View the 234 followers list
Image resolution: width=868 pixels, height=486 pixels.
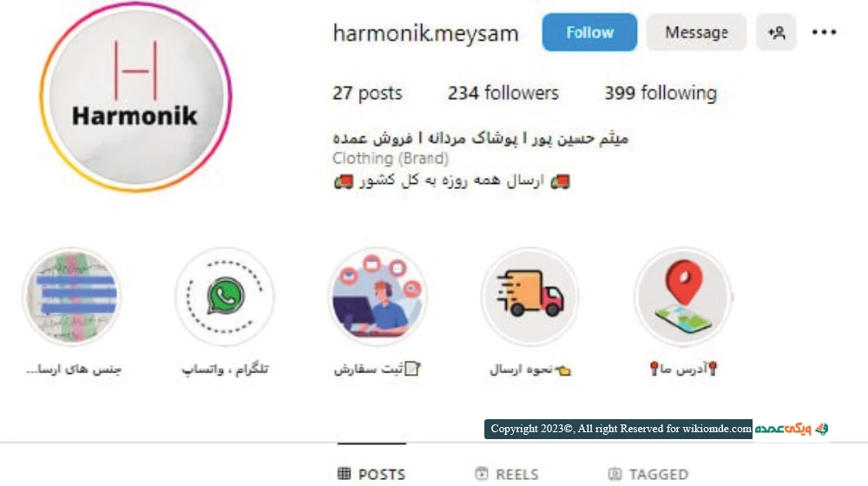(503, 93)
